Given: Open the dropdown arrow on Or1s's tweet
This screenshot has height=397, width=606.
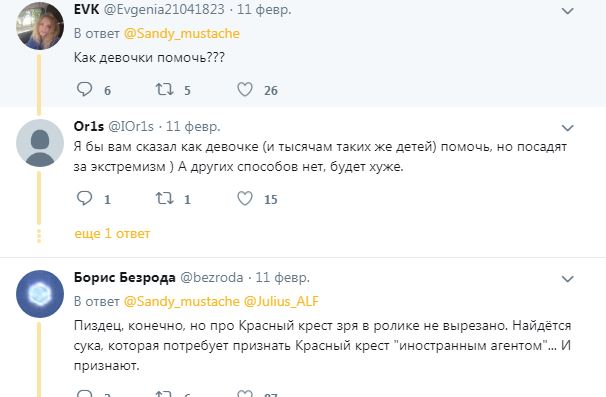Looking at the screenshot, I should point(567,128).
